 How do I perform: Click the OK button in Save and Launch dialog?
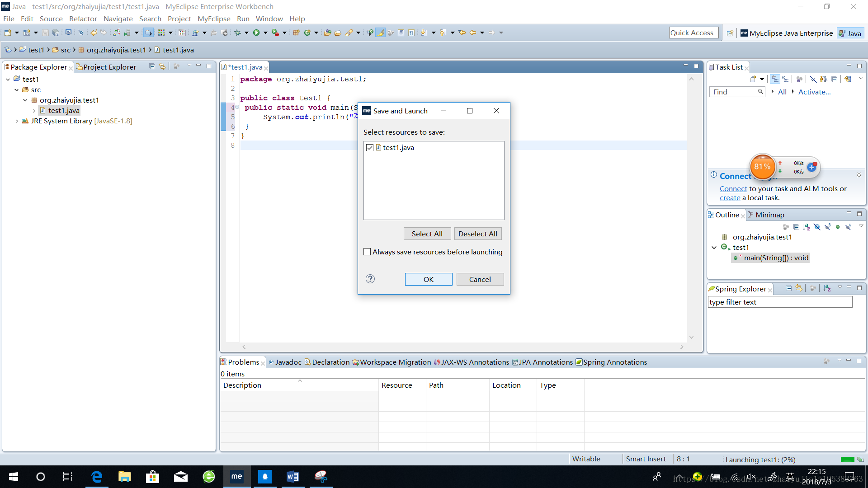(428, 279)
